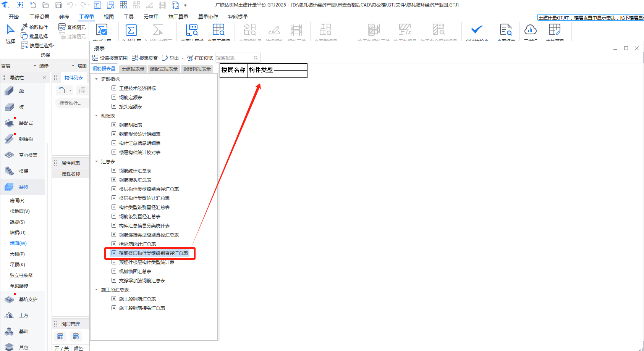Switch to the 土建报表量 tab
This screenshot has height=351, width=644.
(133, 69)
